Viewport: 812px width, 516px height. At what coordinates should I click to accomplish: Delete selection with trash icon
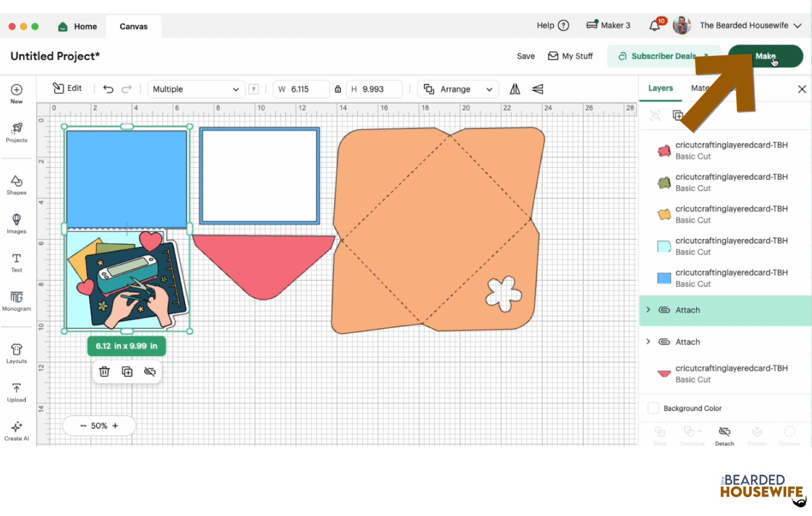[x=105, y=372]
